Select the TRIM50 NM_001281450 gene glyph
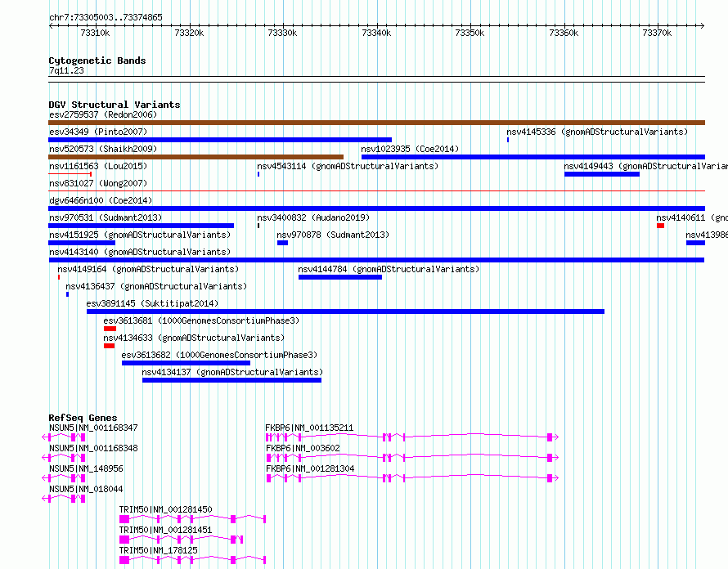This screenshot has height=569, width=728. (193, 519)
